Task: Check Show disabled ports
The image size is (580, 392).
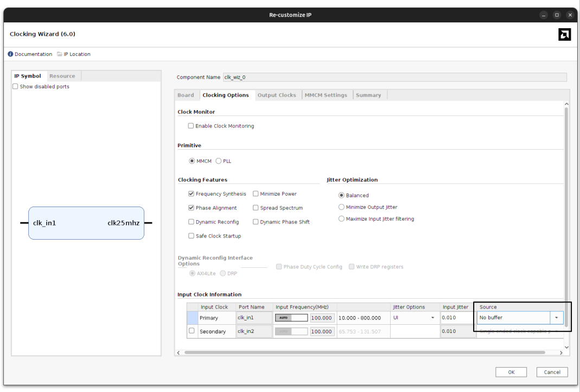Action: pos(16,87)
